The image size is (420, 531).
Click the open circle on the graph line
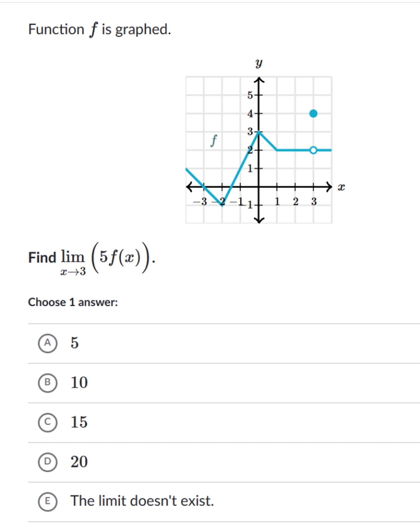(313, 150)
